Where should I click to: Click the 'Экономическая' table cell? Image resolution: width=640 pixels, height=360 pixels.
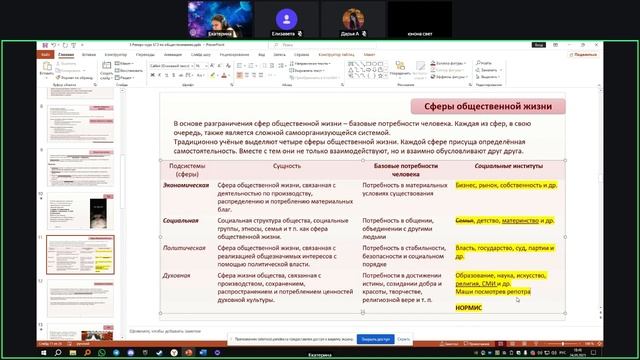point(186,185)
